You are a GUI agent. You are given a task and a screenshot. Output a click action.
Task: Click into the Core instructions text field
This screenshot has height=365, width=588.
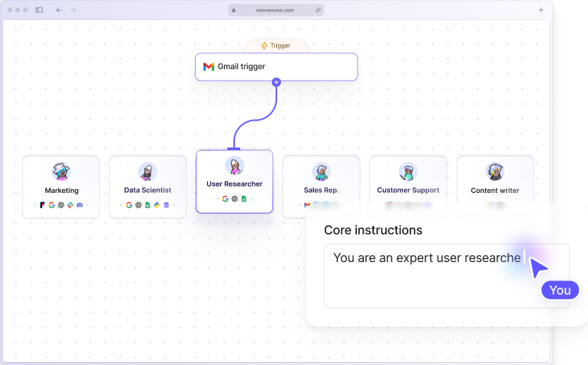447,276
